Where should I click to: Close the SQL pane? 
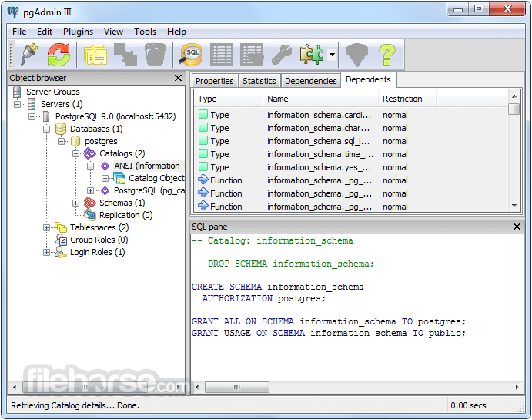(517, 227)
